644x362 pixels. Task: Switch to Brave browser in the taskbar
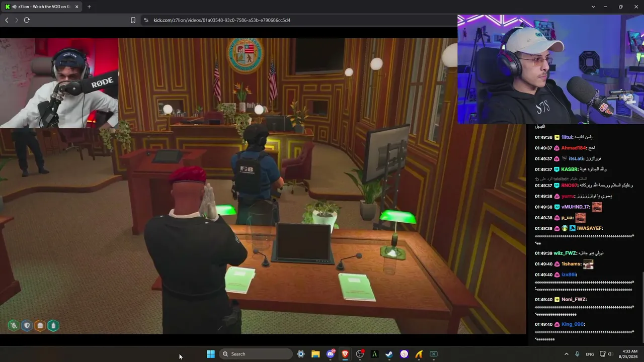click(x=345, y=354)
